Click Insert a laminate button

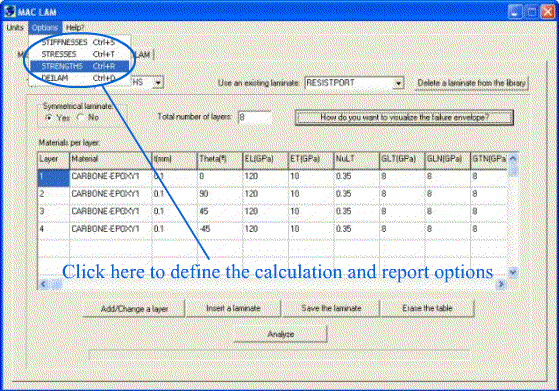click(x=233, y=308)
